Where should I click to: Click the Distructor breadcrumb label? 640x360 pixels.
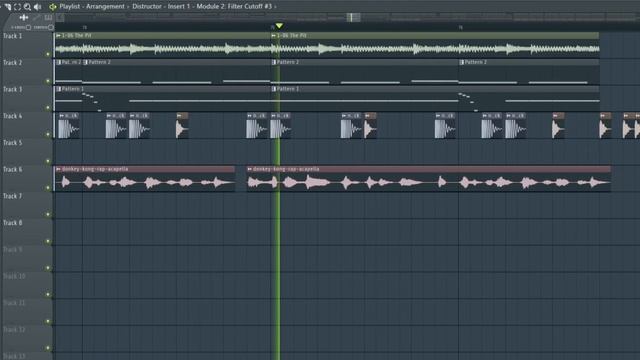click(147, 7)
